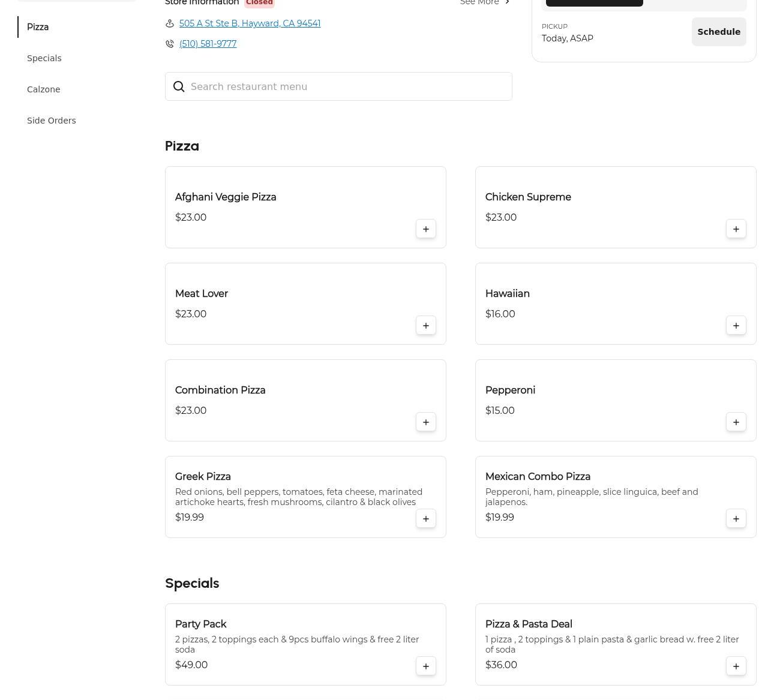The height and width of the screenshot is (700, 774).
Task: Open the Meat Lover item title
Action: pyautogui.click(x=202, y=294)
